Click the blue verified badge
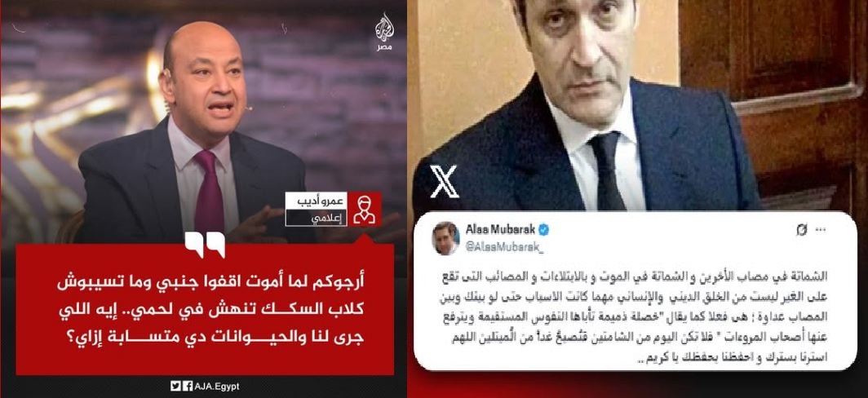The width and height of the screenshot is (868, 398). coord(543,229)
